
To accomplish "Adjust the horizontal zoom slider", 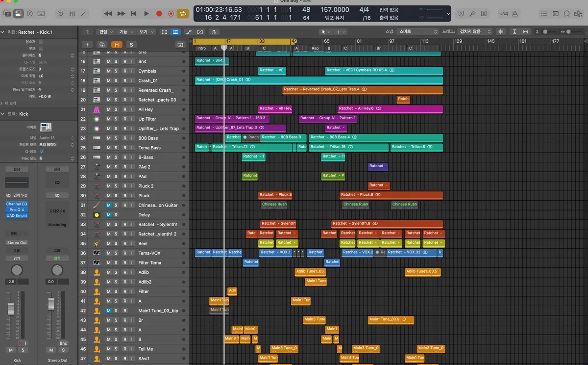I will tap(573, 32).
